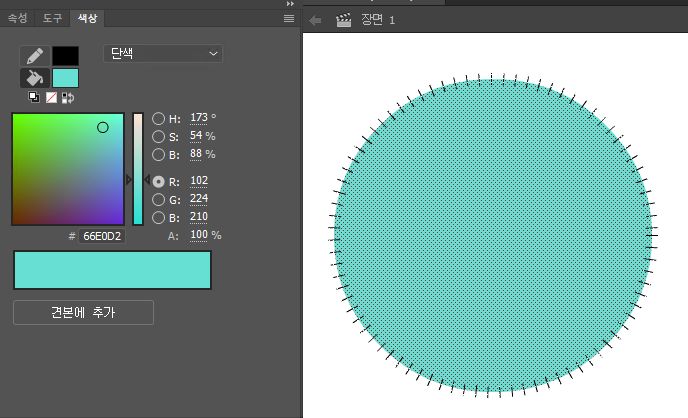Open the turquoise fill color swatch
The width and height of the screenshot is (688, 418).
[x=65, y=78]
